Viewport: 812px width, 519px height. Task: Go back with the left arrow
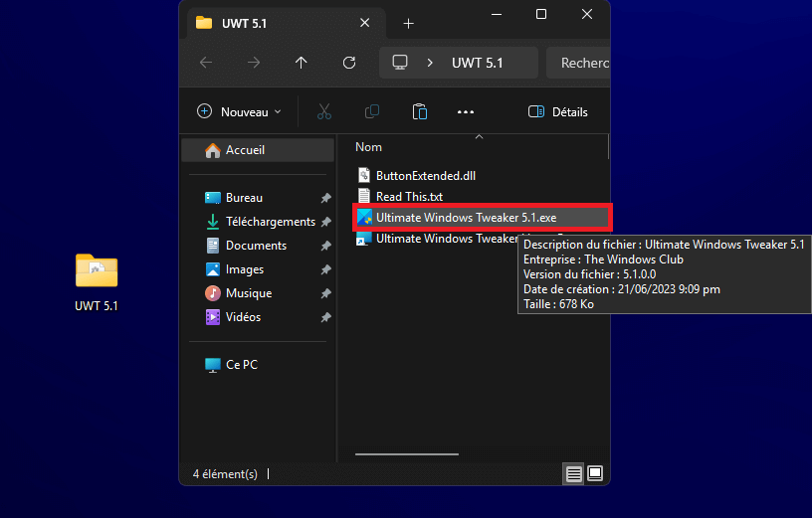point(206,63)
